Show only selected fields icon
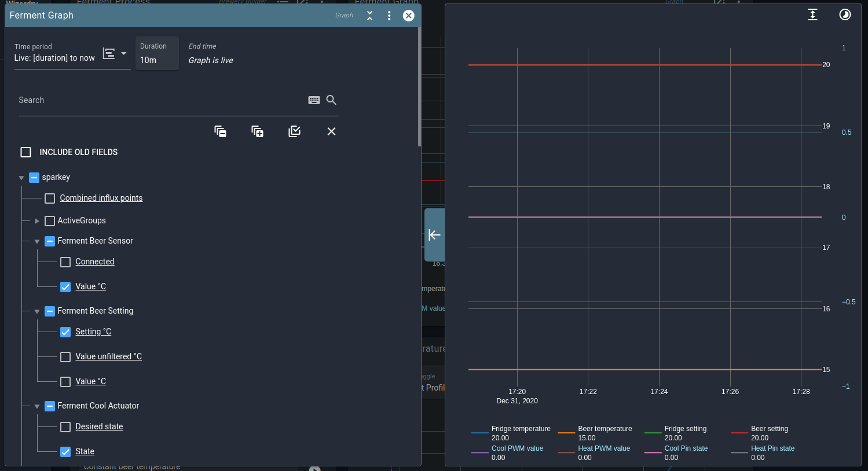This screenshot has width=868, height=471. click(x=294, y=131)
